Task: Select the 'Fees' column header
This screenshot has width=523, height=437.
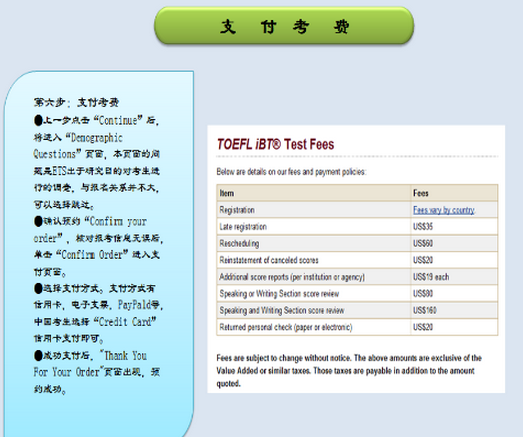Action: [421, 193]
